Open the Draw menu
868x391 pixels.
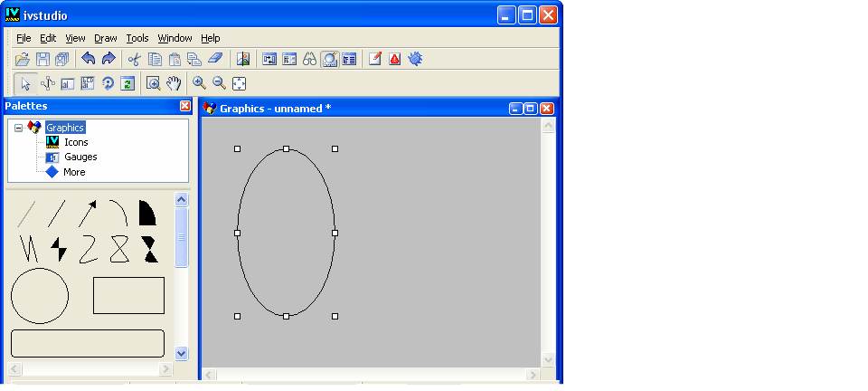106,38
